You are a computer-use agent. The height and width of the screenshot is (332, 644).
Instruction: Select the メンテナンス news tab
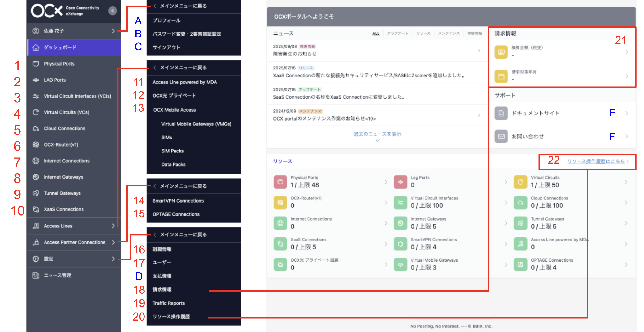pyautogui.click(x=448, y=33)
